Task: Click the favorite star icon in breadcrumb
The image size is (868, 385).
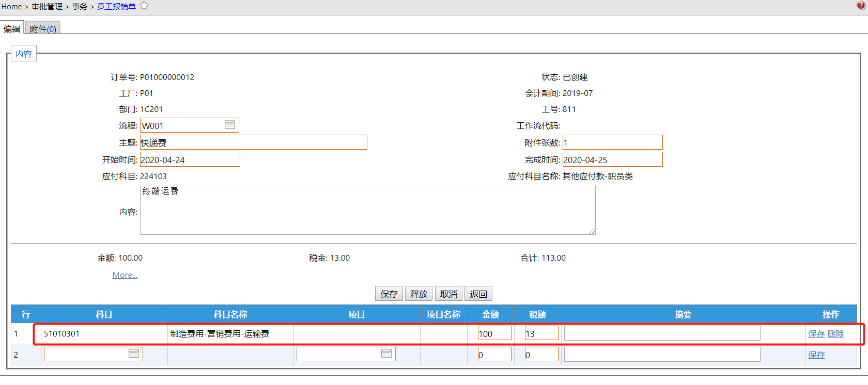Action: 144,6
